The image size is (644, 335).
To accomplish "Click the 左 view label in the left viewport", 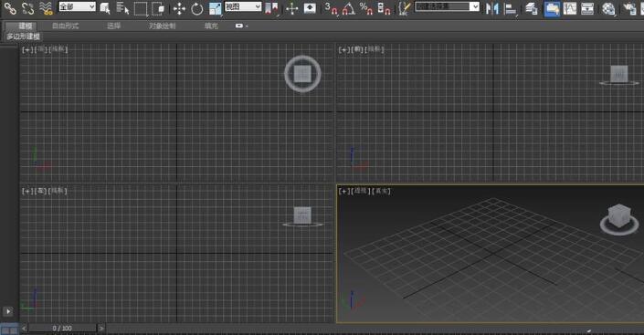I will coord(41,191).
